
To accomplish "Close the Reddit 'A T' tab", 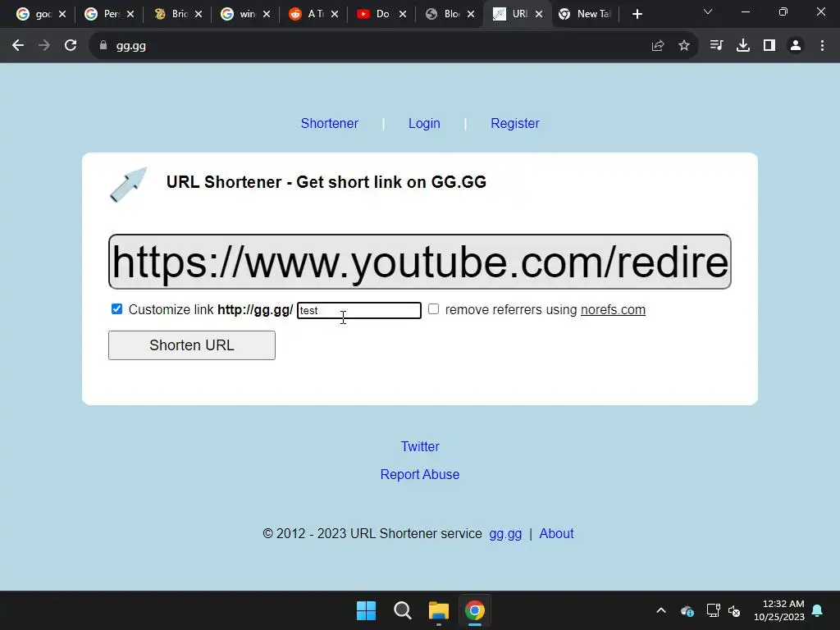I will tap(335, 14).
